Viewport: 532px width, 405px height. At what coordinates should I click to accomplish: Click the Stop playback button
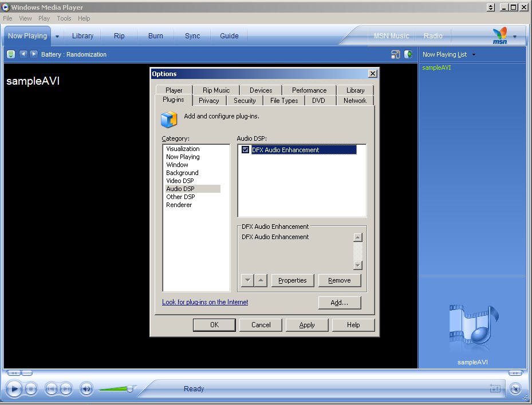[x=31, y=389]
